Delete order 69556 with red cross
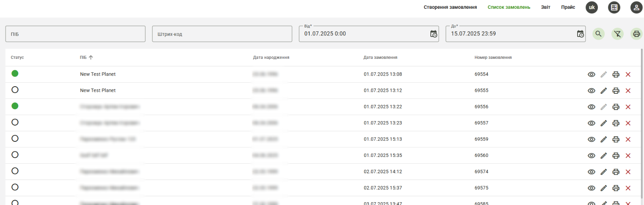The width and height of the screenshot is (644, 205). point(628,107)
